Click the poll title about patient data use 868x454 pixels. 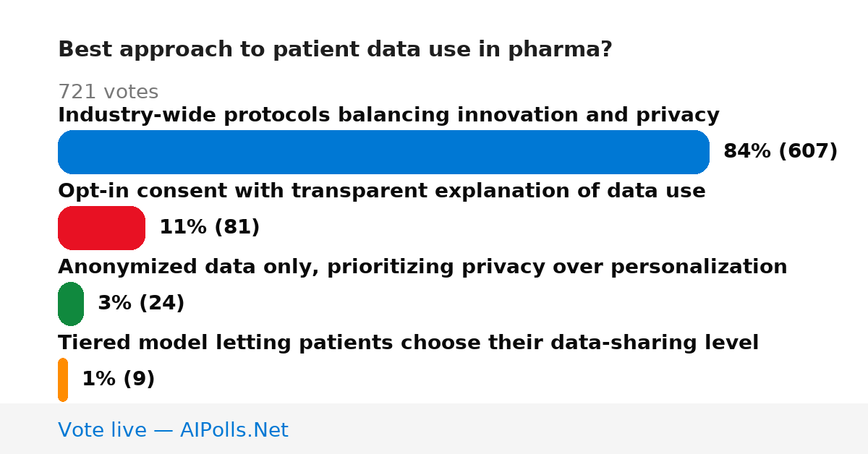(335, 49)
